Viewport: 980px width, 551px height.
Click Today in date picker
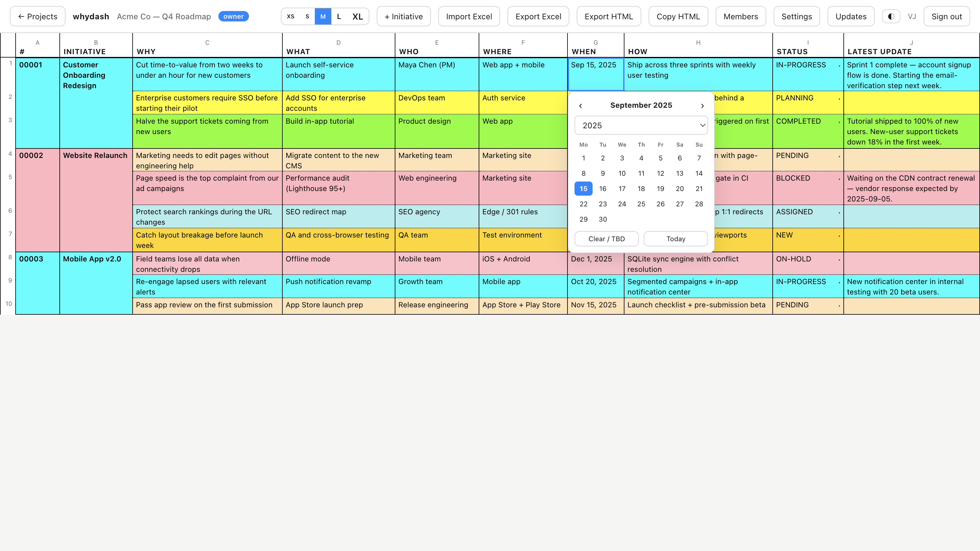coord(676,239)
